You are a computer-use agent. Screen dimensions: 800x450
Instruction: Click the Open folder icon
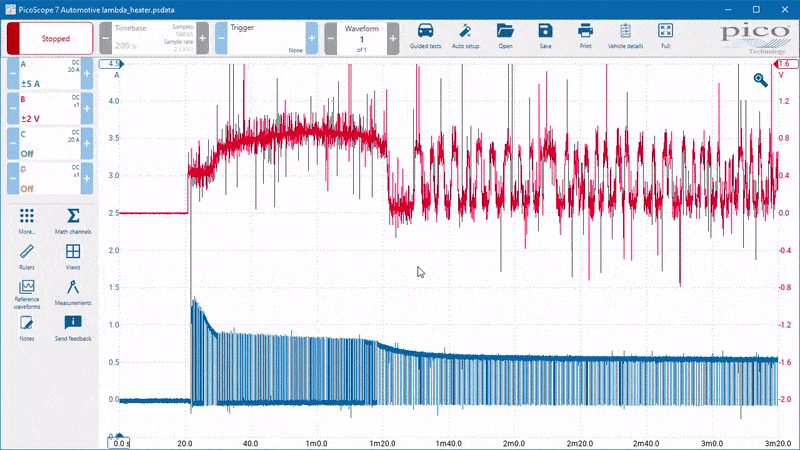coord(505,31)
